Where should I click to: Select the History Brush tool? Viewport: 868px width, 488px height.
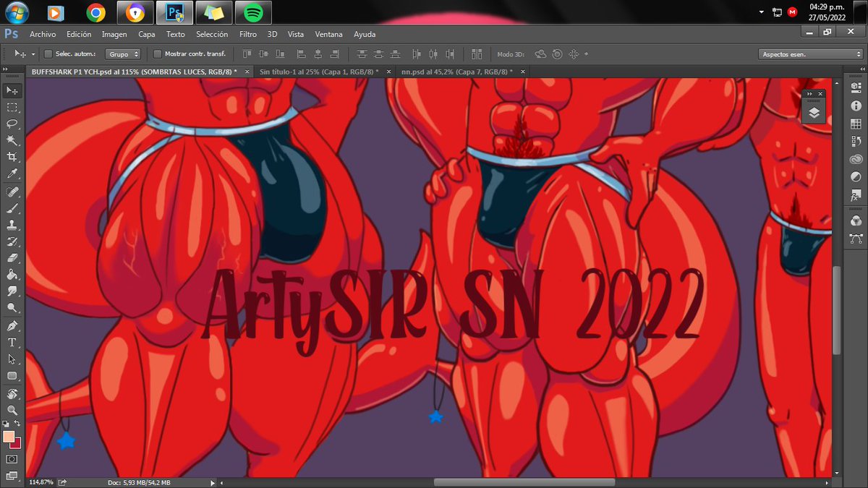coord(12,241)
